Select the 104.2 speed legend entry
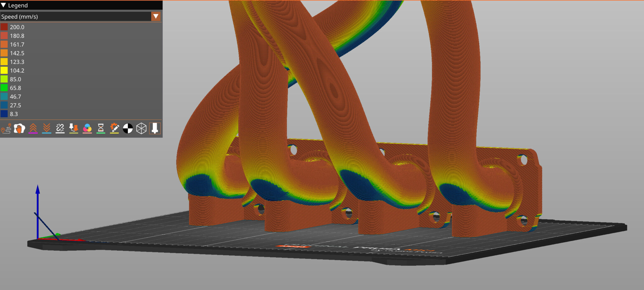 17,70
